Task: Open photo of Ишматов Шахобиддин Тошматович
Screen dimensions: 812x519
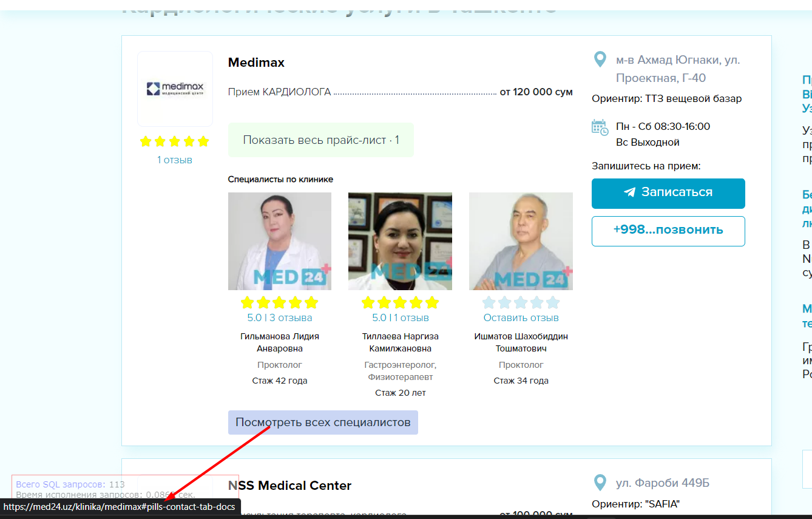Action: (521, 241)
